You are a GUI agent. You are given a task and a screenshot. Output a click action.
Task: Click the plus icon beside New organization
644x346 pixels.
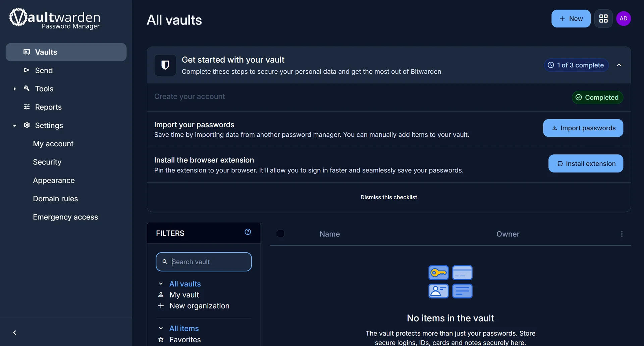(x=161, y=306)
